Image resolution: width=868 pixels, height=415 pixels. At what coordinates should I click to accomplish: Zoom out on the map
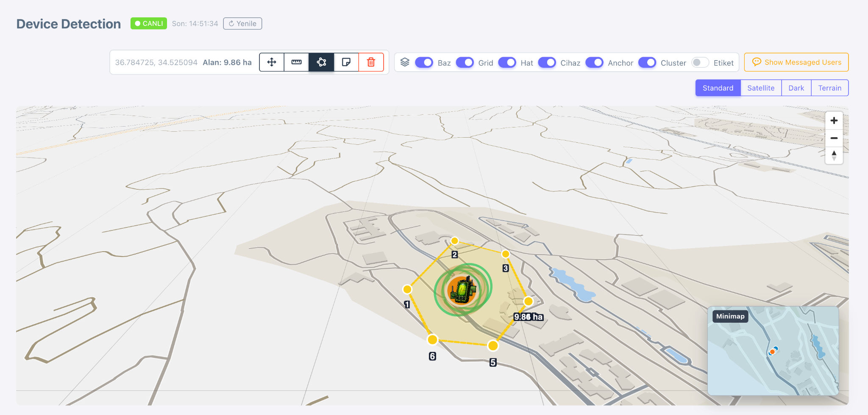[x=834, y=138]
